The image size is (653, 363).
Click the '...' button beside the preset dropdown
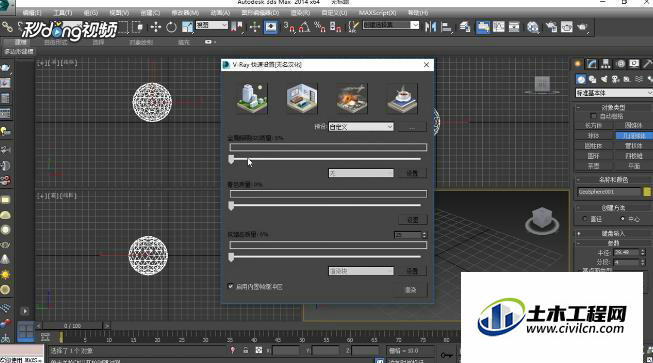(412, 127)
